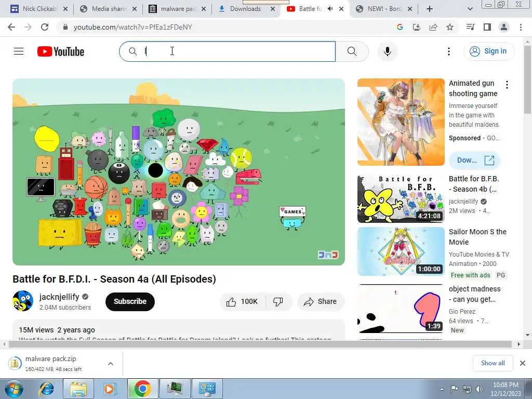Share the Battle for B.F.D.I. video
The height and width of the screenshot is (399, 532).
(x=321, y=302)
